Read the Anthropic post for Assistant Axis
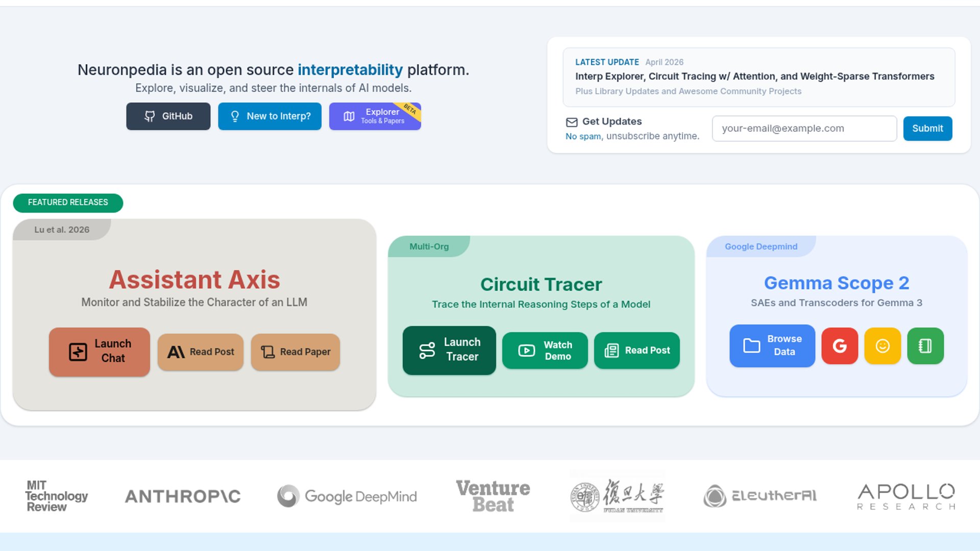Screen dimensions: 980x551 tap(201, 352)
